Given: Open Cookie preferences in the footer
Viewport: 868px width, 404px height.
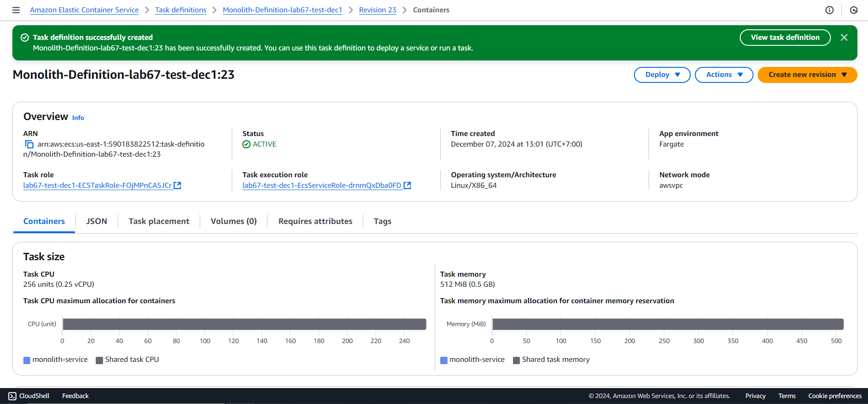Looking at the screenshot, I should tap(835, 396).
